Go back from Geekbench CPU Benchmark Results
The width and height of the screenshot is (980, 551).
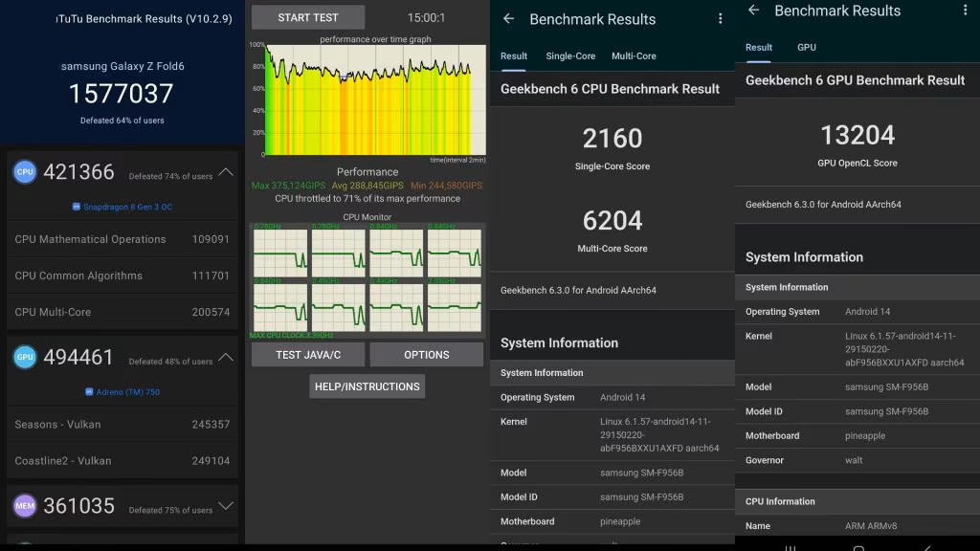508,19
